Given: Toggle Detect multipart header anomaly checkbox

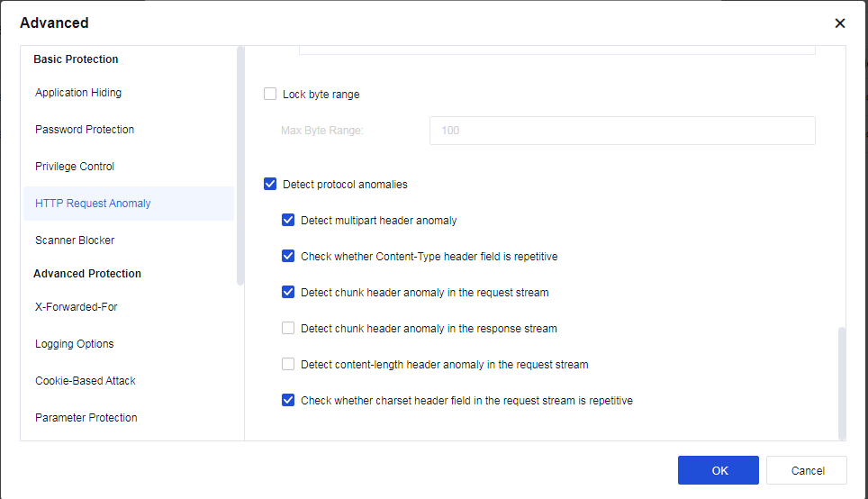Looking at the screenshot, I should point(288,220).
